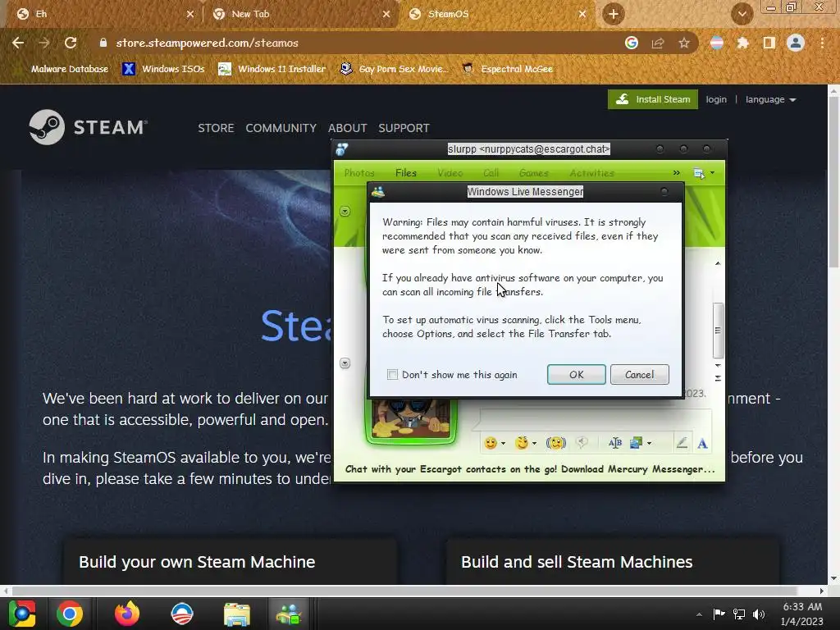840x630 pixels.
Task: Click the Download Mercury Messenger banner
Action: point(530,469)
